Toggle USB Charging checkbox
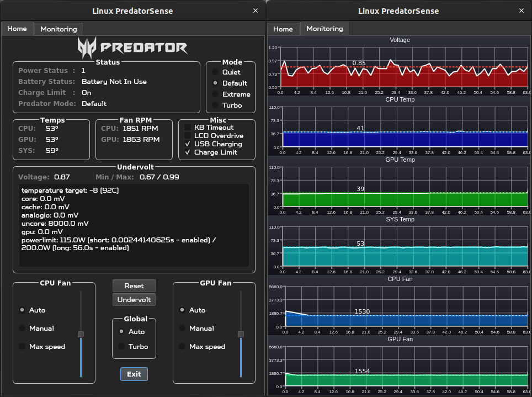The height and width of the screenshot is (397, 532). tap(188, 144)
